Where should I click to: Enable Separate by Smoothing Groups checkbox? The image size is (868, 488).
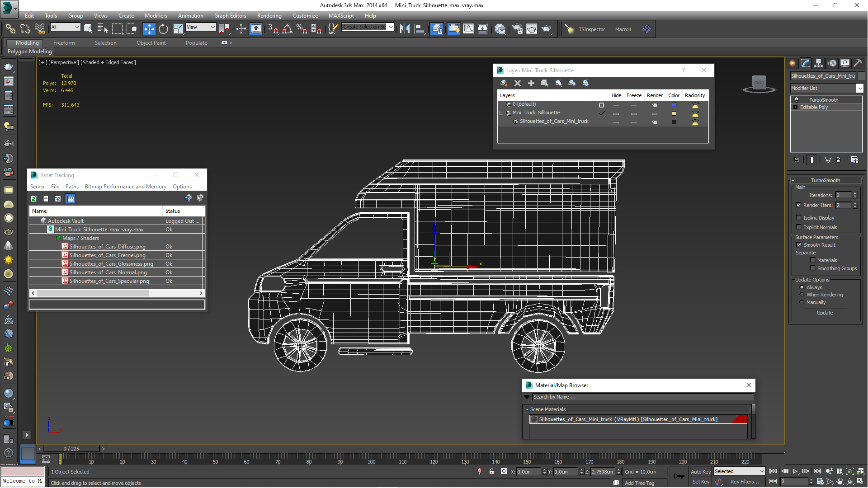(812, 268)
